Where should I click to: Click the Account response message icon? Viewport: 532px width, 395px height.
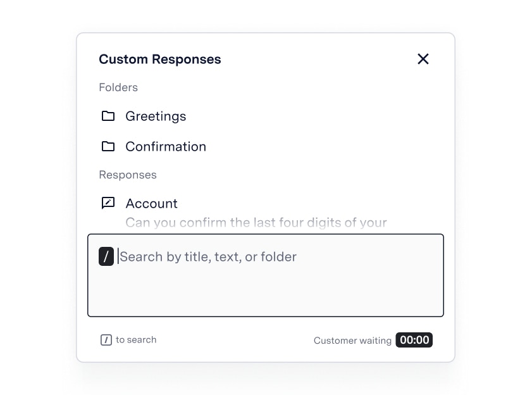click(108, 203)
